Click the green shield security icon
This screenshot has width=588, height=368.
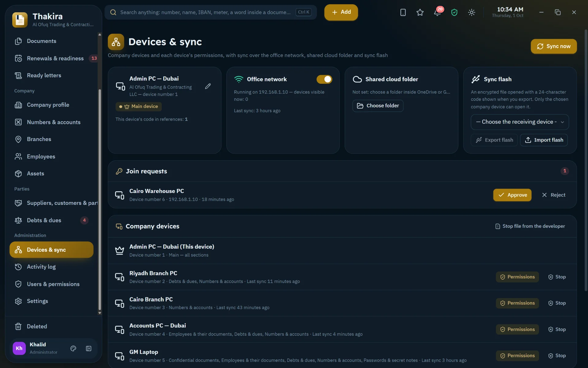[x=454, y=12]
